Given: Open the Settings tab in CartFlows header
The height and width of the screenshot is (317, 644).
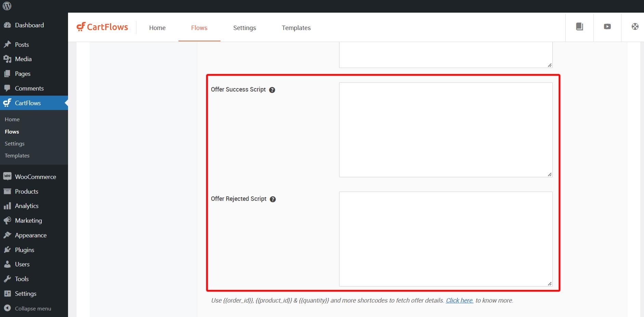Looking at the screenshot, I should [x=244, y=28].
